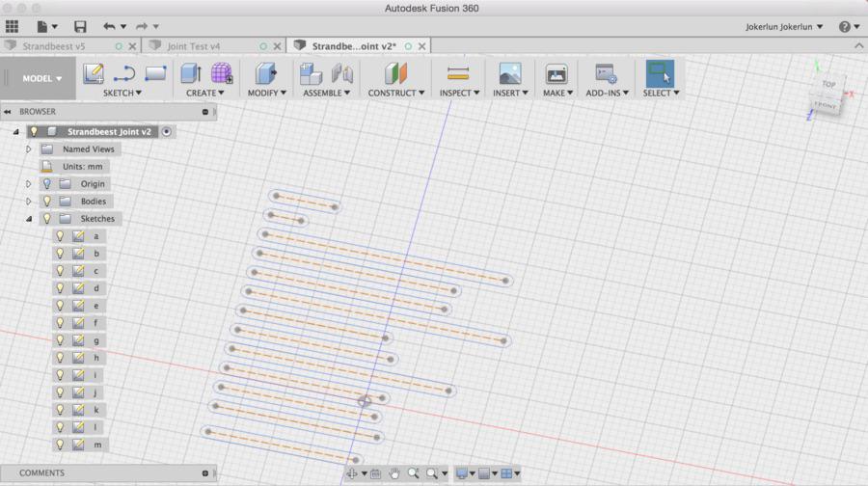Toggle visibility bulb of sketch g
Viewport: 868px width, 486px height.
click(x=60, y=340)
